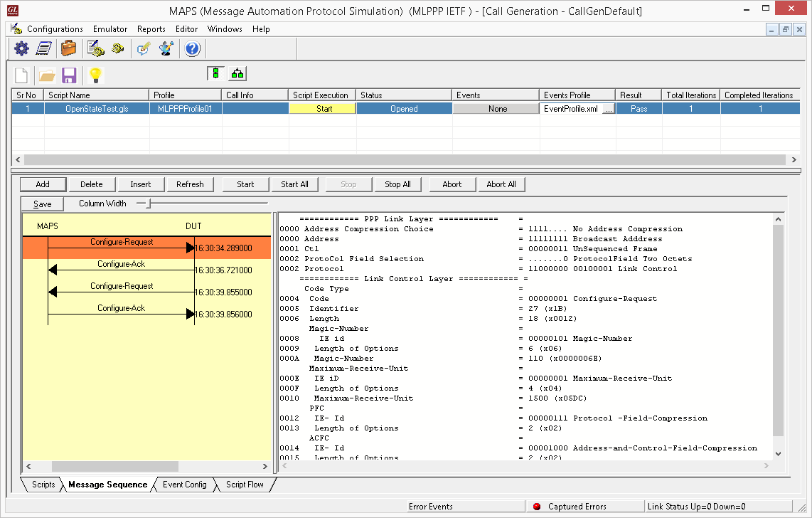The height and width of the screenshot is (518, 812).
Task: Select the Configure-Request message at 16:30:34.289000
Action: coord(146,248)
